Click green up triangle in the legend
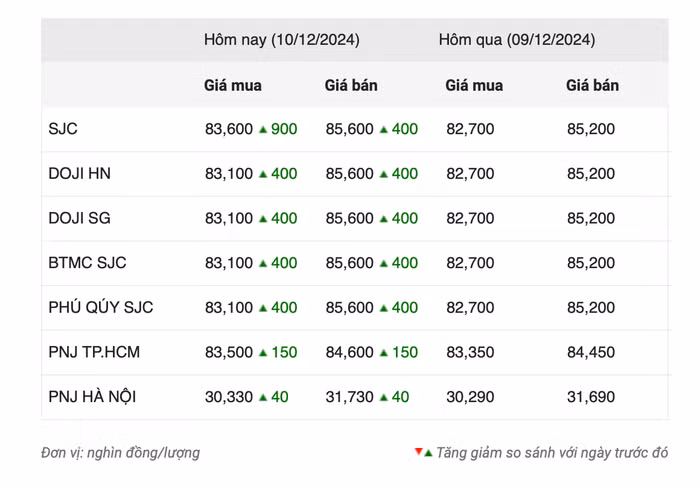 [428, 453]
